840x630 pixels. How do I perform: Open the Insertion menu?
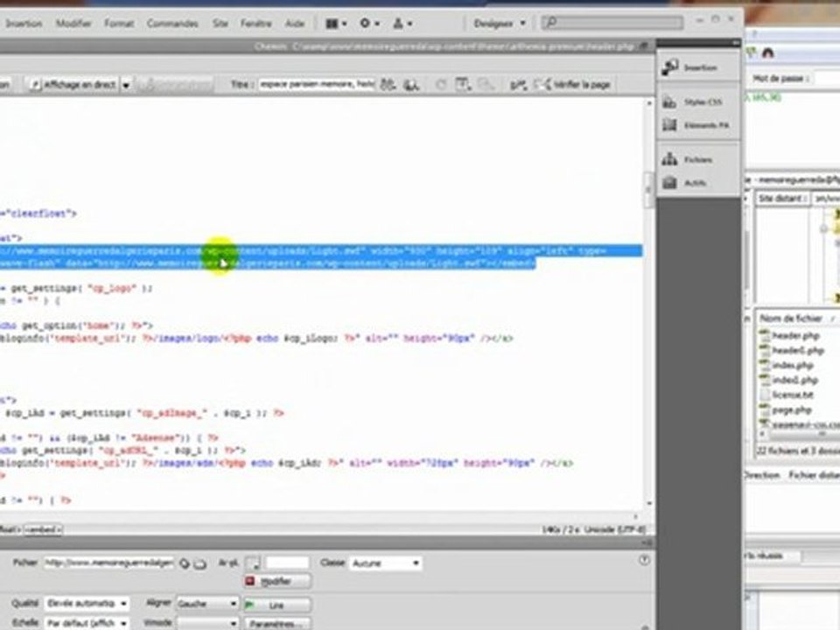pyautogui.click(x=23, y=24)
